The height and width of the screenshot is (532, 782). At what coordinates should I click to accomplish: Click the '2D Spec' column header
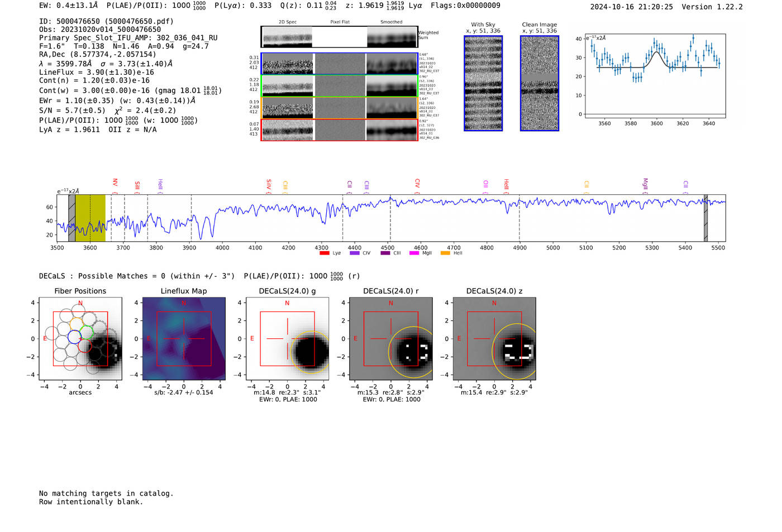(288, 22)
